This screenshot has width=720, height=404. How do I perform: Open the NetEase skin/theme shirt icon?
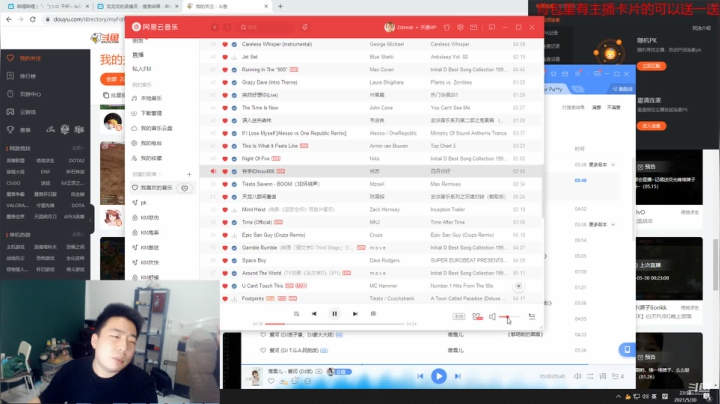[447, 28]
